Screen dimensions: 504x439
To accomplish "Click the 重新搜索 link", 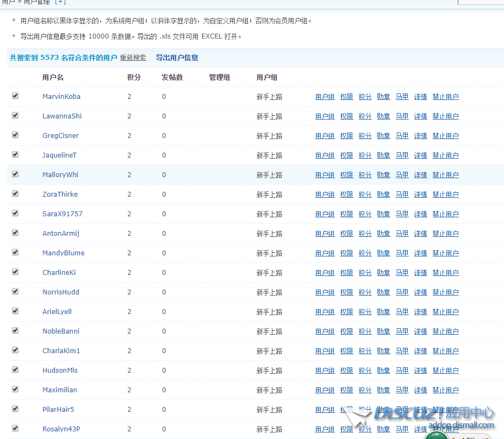I will pos(133,58).
